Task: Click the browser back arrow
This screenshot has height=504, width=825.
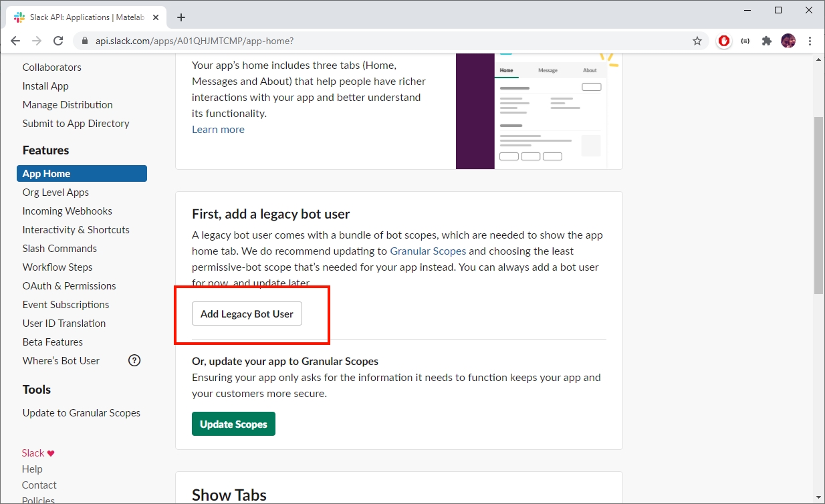Action: coord(15,41)
